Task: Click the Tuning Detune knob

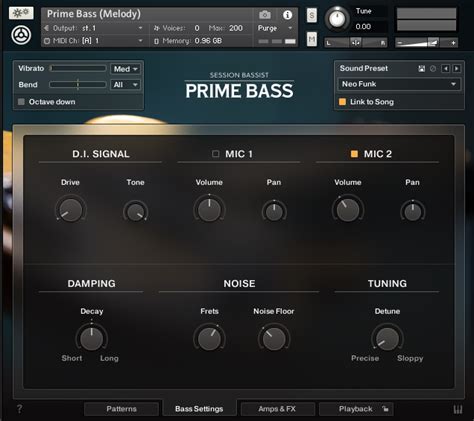Action: pos(387,339)
